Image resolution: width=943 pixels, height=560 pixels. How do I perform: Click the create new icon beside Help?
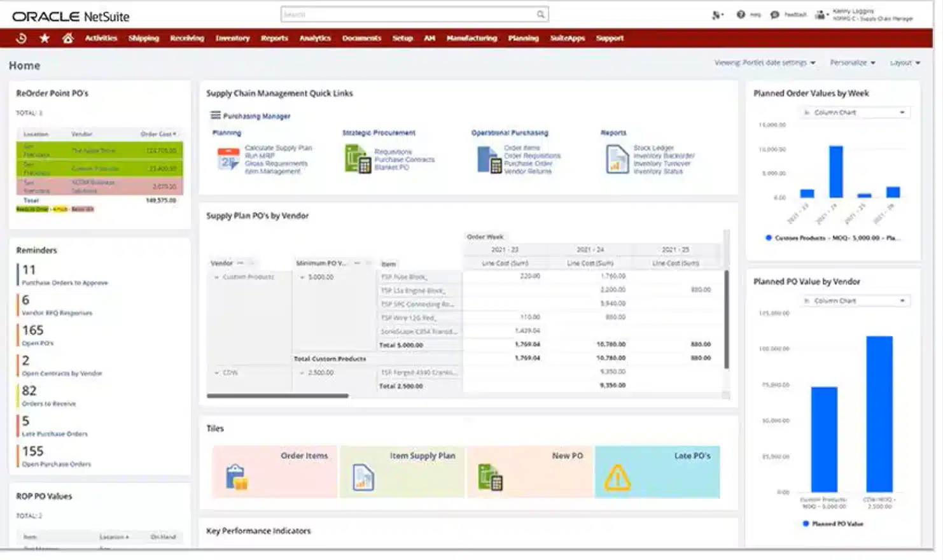pos(718,15)
